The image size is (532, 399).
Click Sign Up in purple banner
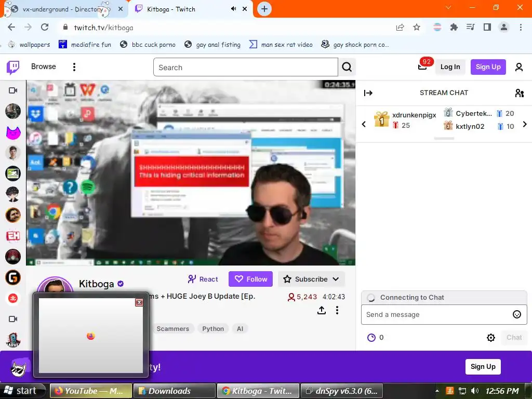tap(483, 367)
